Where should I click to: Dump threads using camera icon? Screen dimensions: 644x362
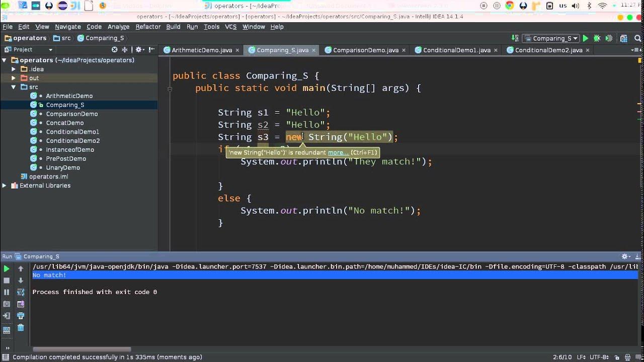pyautogui.click(x=7, y=304)
